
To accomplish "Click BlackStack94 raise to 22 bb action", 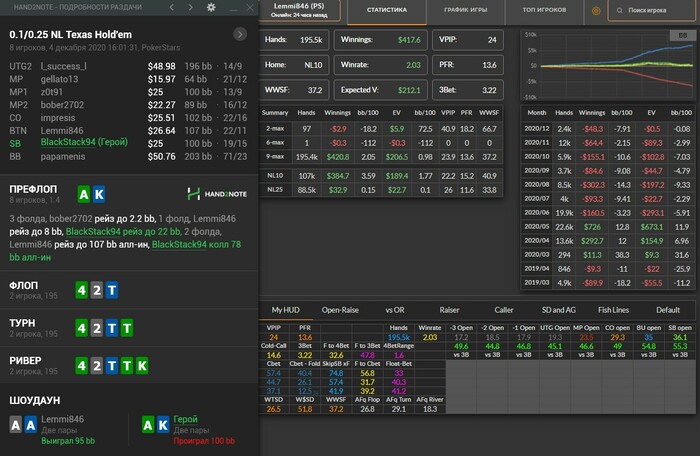I will click(x=123, y=231).
